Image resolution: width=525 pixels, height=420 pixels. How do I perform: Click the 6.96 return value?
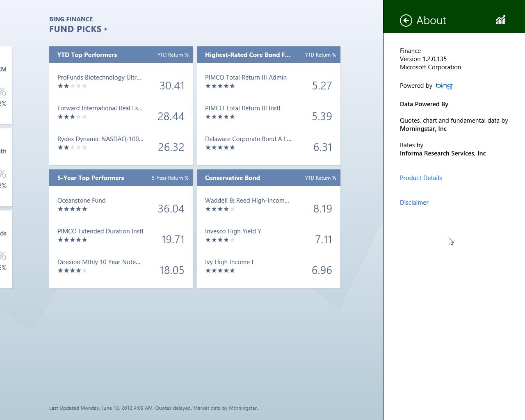pos(322,270)
